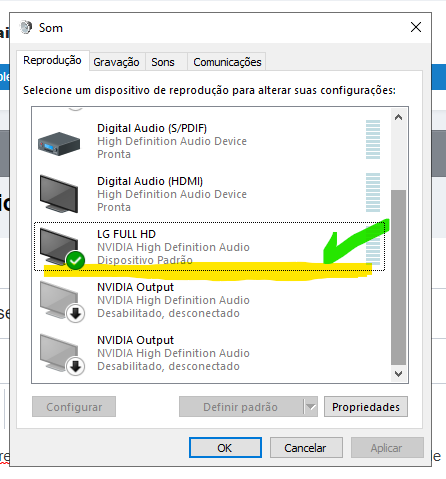Open the Definir padrão dropdown arrow
446x479 pixels.
[x=311, y=407]
